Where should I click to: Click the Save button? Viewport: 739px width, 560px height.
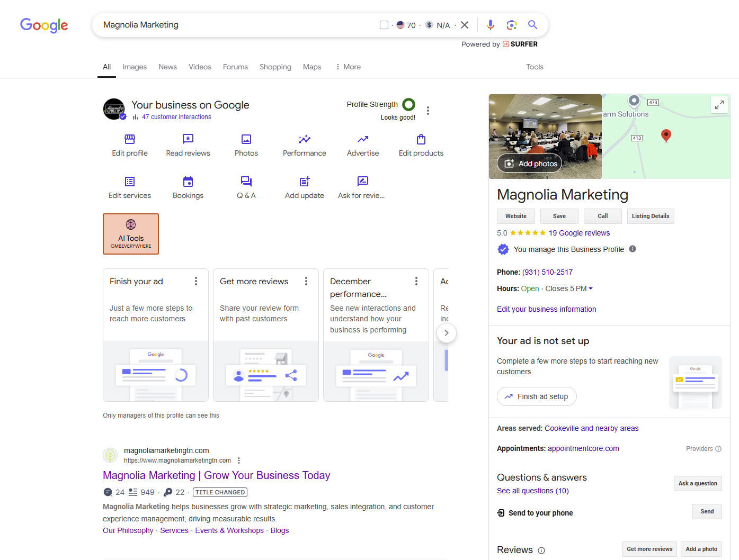coord(559,216)
